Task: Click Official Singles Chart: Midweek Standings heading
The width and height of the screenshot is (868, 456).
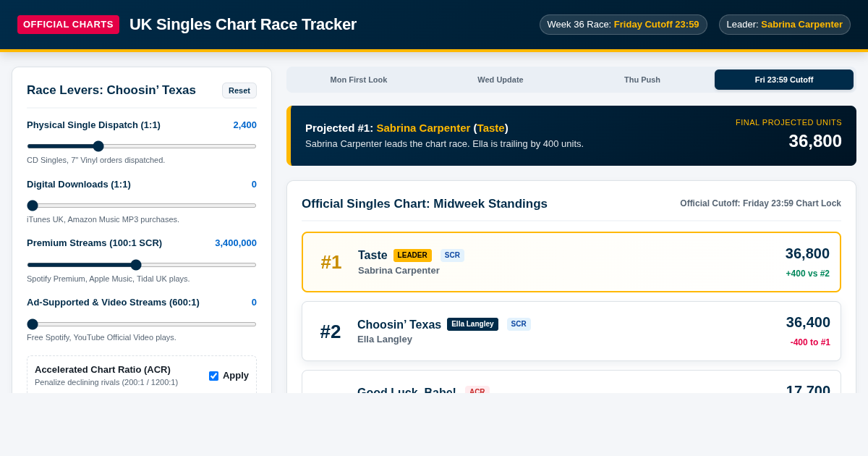Action: 425,204
